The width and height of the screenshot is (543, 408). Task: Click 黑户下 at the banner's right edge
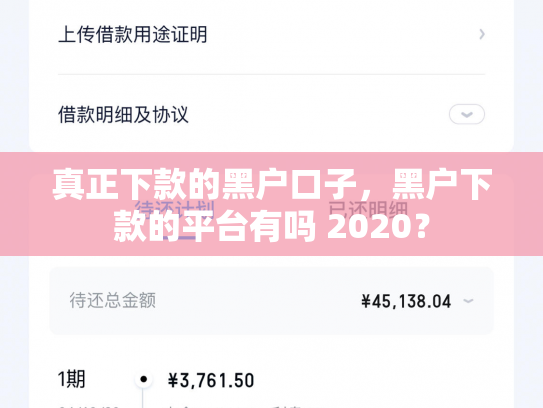(442, 184)
